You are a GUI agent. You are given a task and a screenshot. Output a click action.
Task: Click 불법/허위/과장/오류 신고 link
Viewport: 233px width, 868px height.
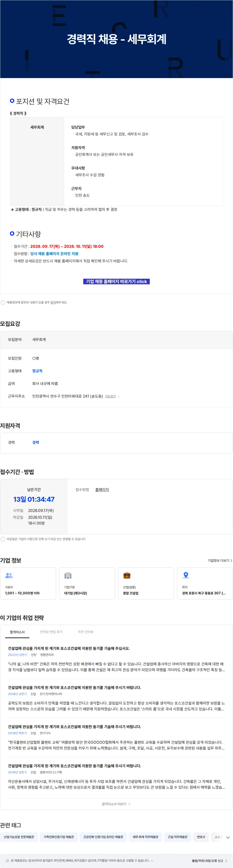tap(209, 861)
